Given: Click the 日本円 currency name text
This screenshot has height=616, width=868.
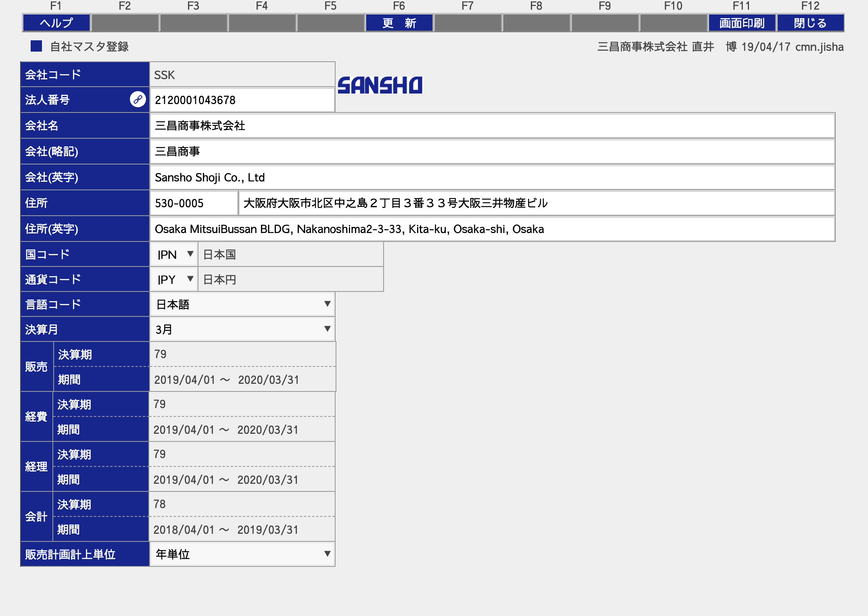Looking at the screenshot, I should [219, 279].
